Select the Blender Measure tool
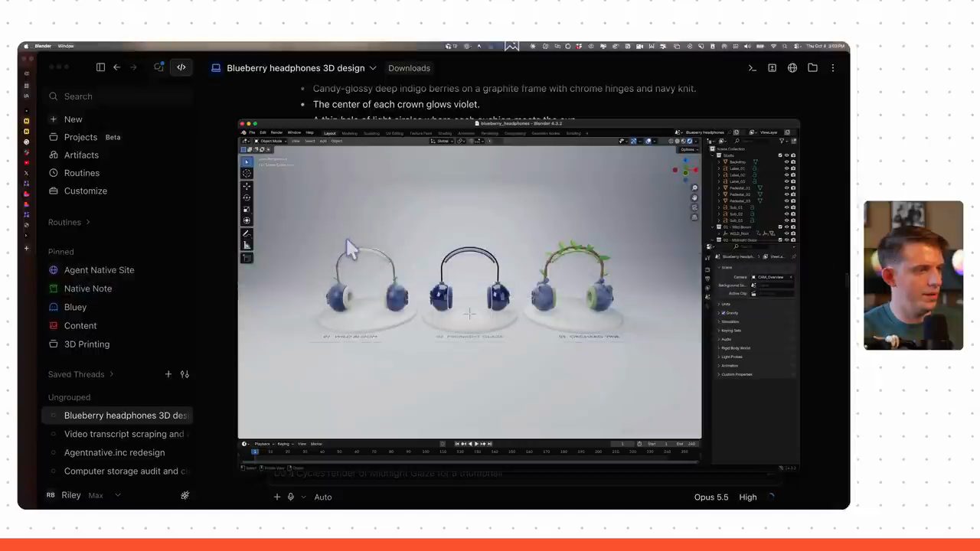 coord(247,245)
